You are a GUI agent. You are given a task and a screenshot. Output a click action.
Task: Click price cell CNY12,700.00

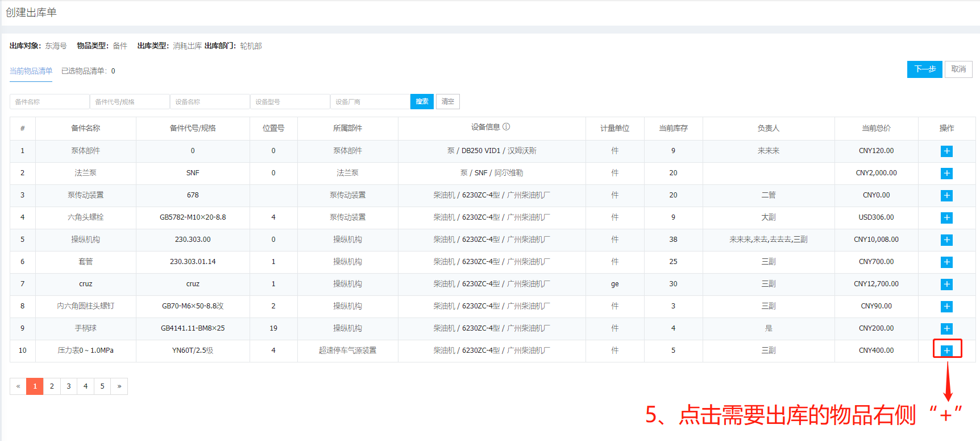[x=876, y=284]
